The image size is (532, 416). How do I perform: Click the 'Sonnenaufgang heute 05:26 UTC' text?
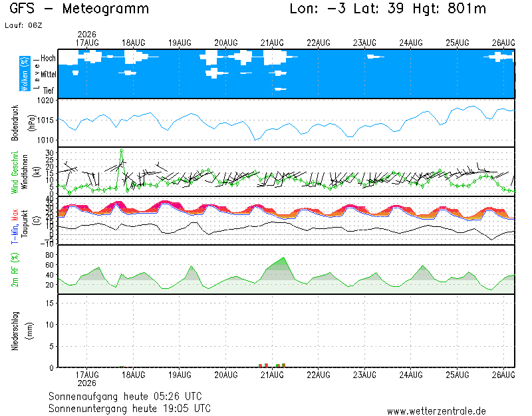(x=125, y=396)
